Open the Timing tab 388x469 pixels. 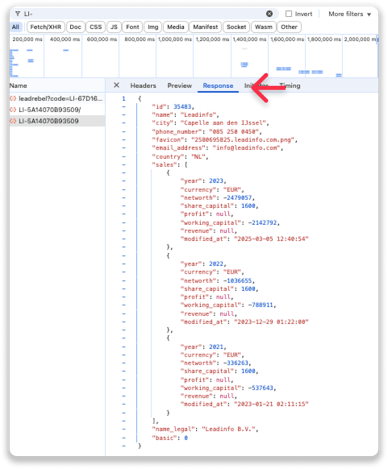pos(290,86)
